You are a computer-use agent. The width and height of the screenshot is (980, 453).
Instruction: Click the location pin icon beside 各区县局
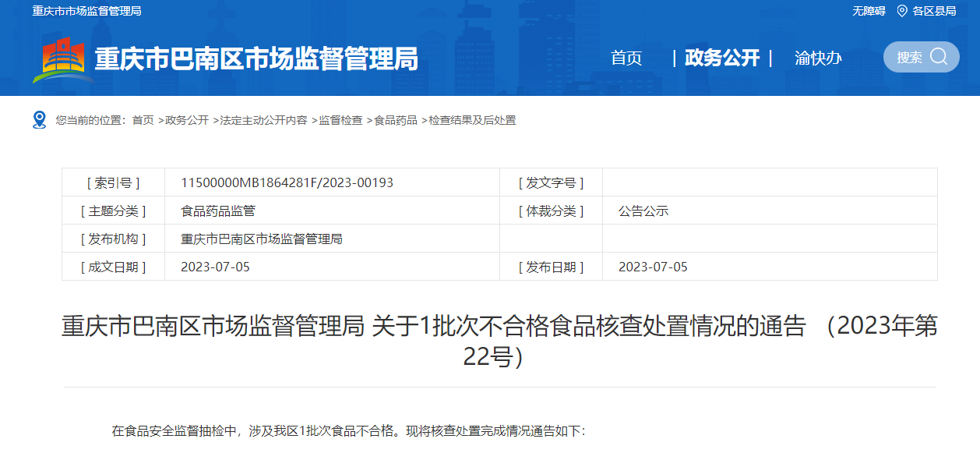tap(902, 11)
